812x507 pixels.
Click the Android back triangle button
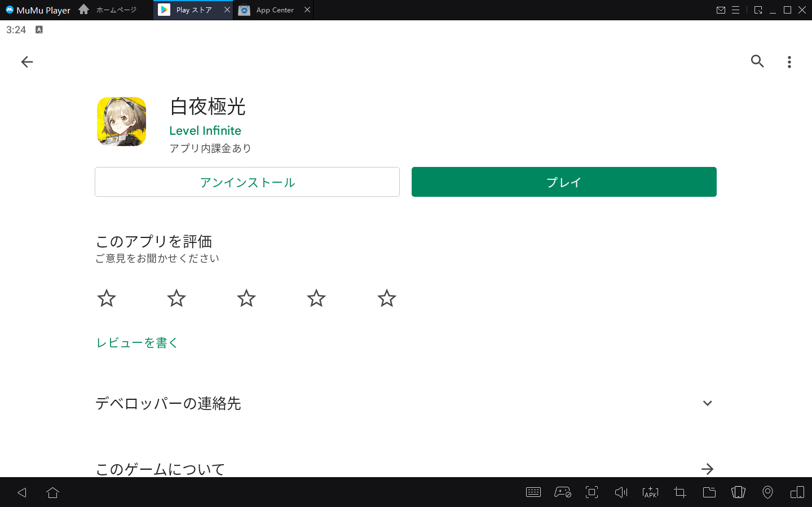click(22, 492)
